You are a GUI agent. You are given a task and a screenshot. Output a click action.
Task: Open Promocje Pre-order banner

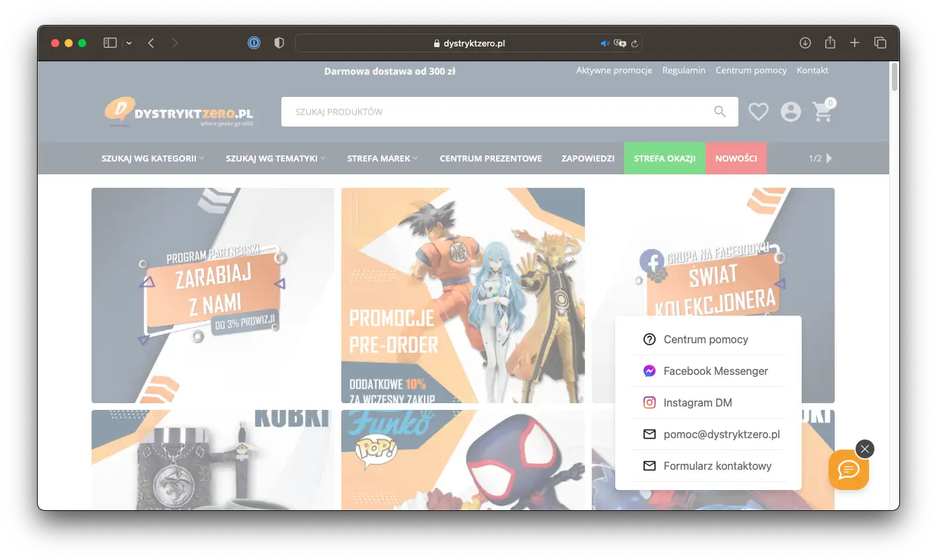coord(463,295)
